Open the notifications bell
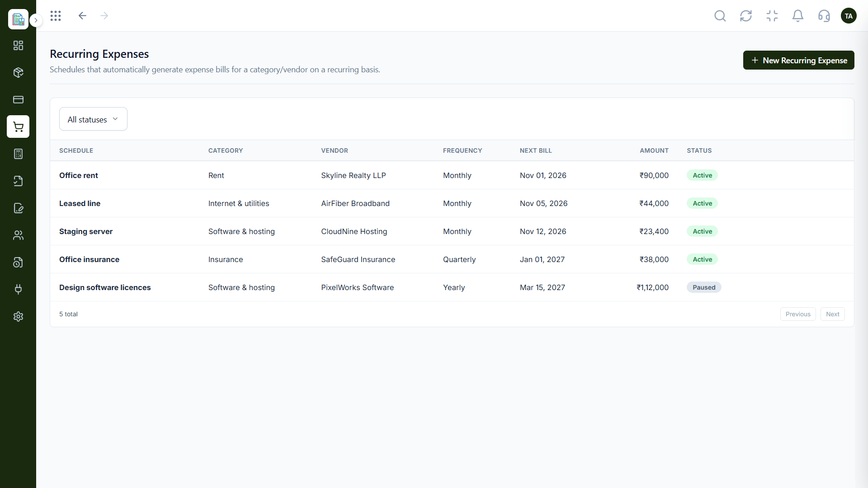 click(x=798, y=16)
